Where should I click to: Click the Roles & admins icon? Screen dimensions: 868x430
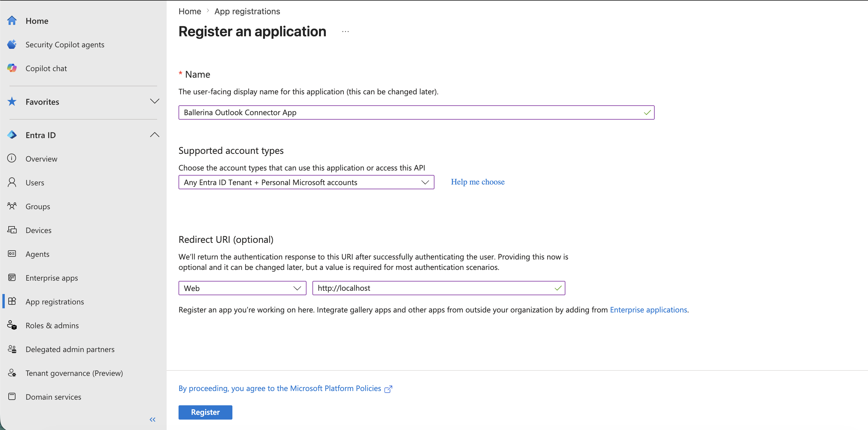tap(12, 325)
